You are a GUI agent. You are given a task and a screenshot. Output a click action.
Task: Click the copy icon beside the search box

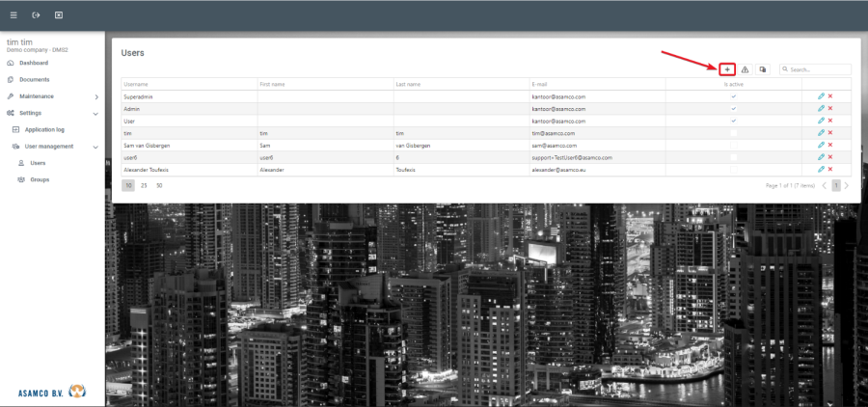[763, 69]
